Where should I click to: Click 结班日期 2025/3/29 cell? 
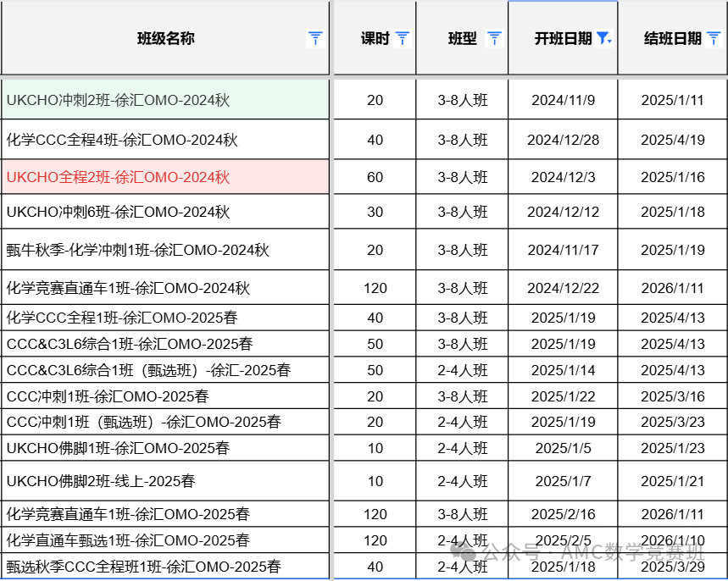click(x=673, y=567)
